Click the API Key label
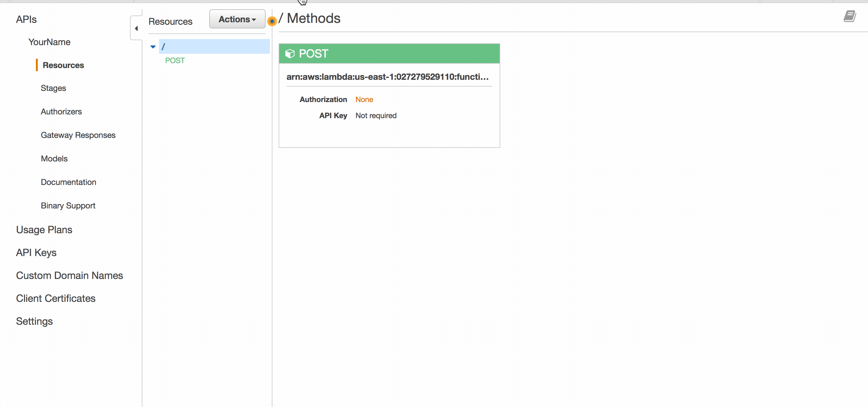868x407 pixels. coord(333,115)
